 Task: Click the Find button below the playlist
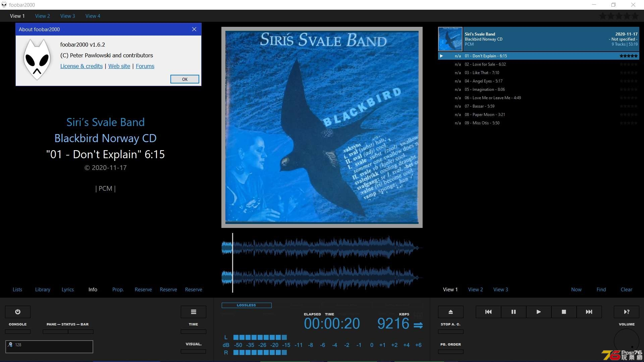(601, 289)
